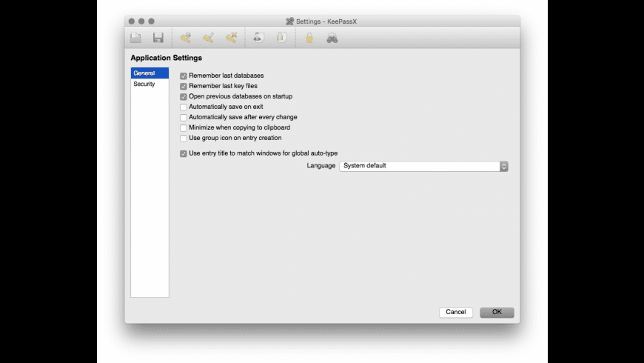644x363 pixels.
Task: Uncheck Use entry title for global auto-type
Action: pos(184,154)
